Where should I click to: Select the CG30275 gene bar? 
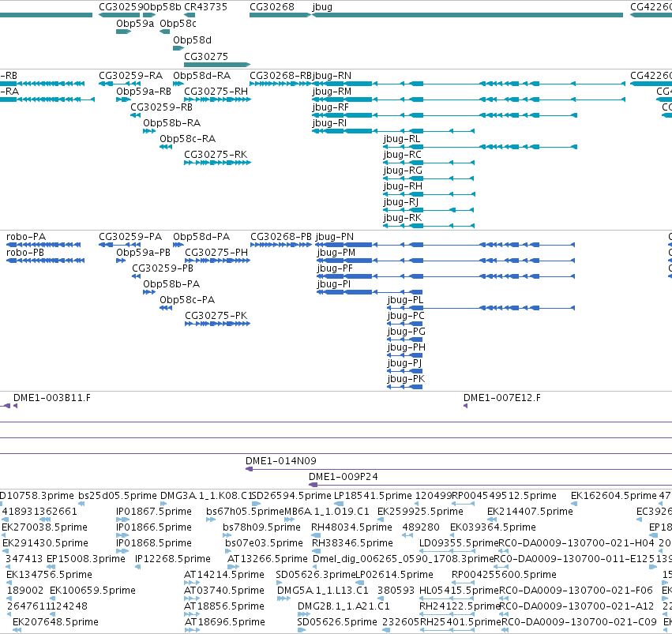(x=217, y=65)
